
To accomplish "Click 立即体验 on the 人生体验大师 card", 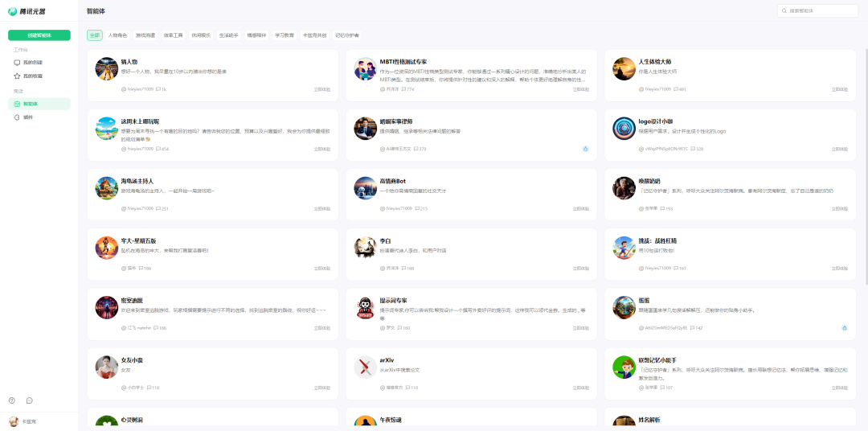I will coord(840,89).
